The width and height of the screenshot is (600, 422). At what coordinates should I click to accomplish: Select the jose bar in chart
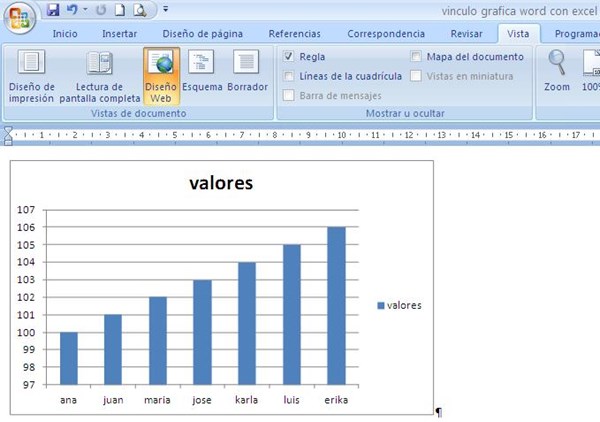pos(202,332)
